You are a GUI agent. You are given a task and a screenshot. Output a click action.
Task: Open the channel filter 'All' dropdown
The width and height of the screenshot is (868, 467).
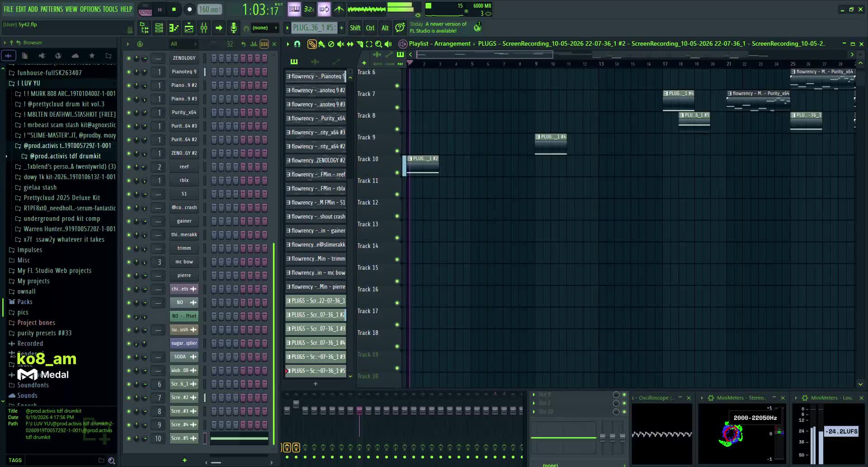click(183, 44)
